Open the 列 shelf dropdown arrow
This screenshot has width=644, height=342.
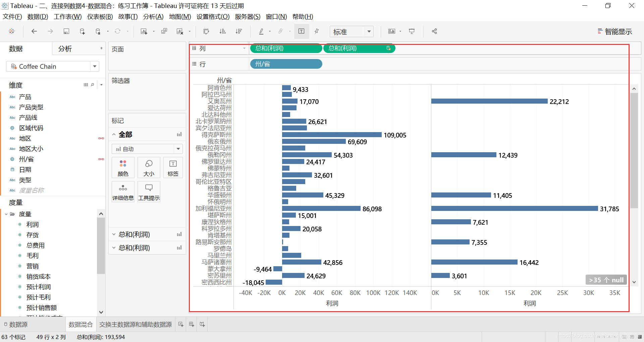(244, 49)
